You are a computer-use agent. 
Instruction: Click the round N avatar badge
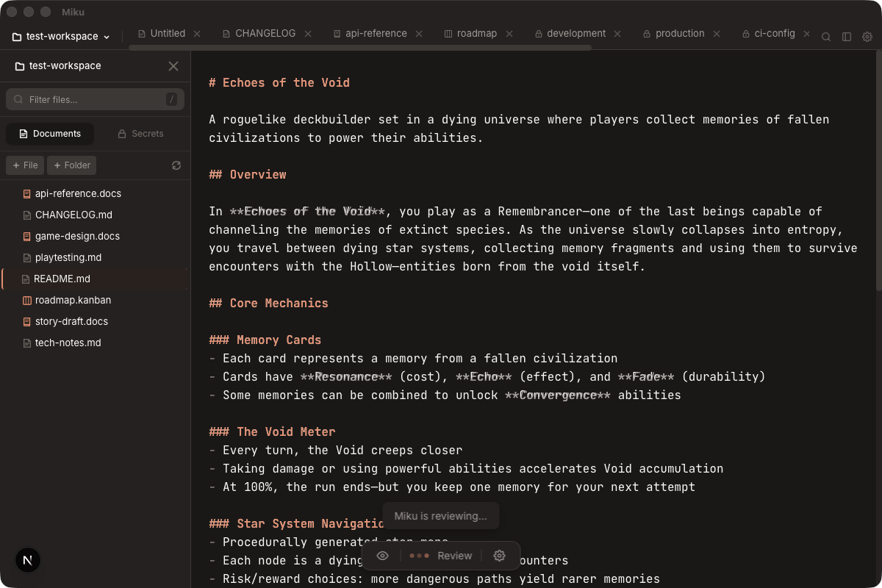tap(28, 560)
